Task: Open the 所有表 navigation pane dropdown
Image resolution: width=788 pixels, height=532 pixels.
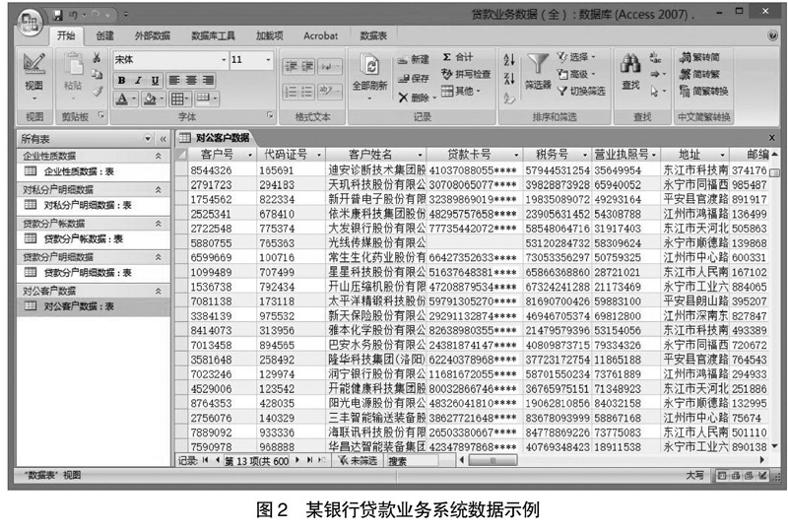Action: [x=147, y=138]
